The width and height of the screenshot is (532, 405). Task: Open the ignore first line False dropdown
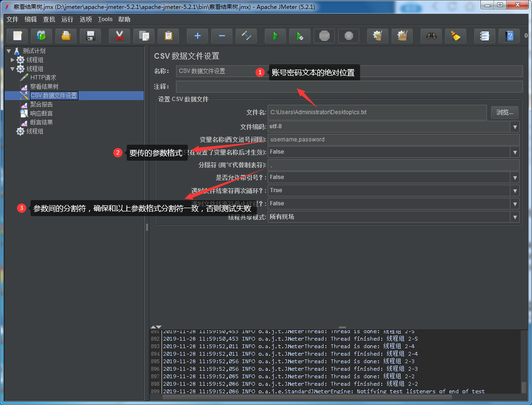point(515,152)
